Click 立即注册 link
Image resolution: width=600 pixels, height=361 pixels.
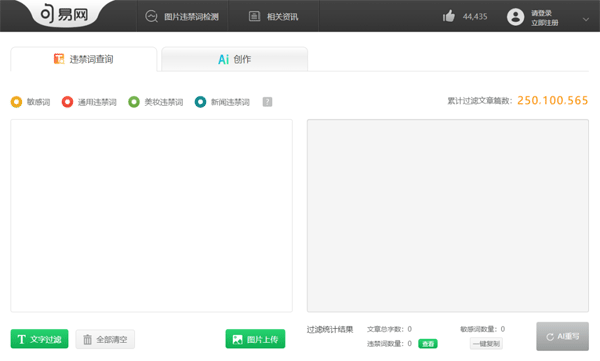click(x=544, y=23)
